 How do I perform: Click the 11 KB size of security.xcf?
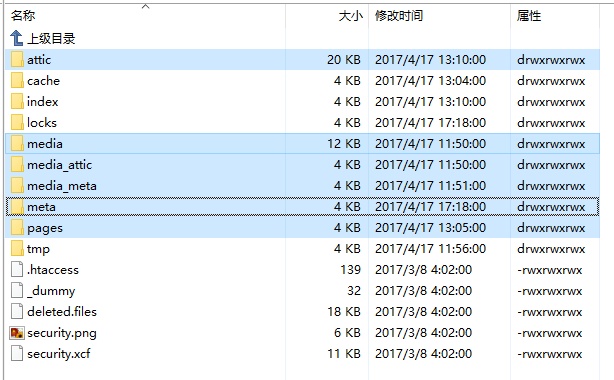(344, 354)
